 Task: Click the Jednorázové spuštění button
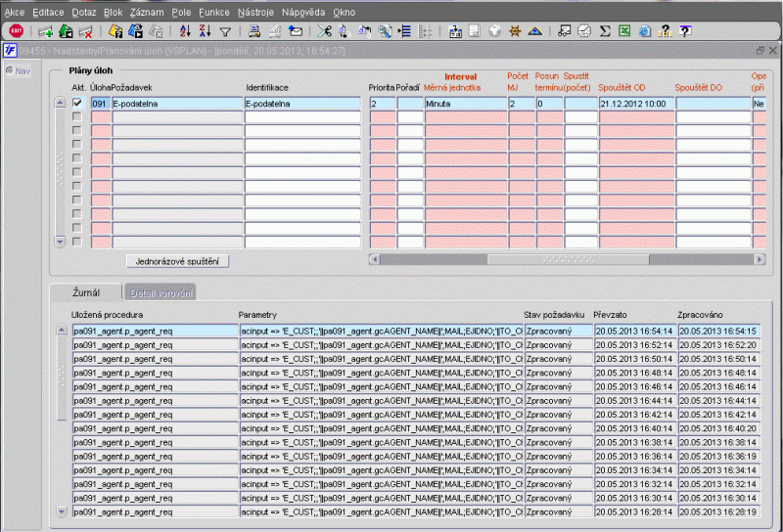point(177,261)
